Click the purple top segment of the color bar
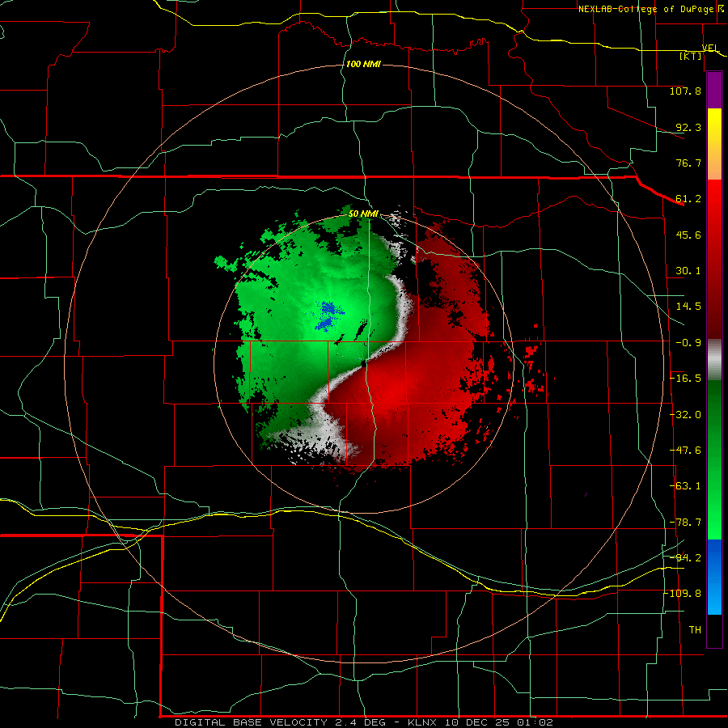Screen dimensions: 728x728 click(x=714, y=91)
